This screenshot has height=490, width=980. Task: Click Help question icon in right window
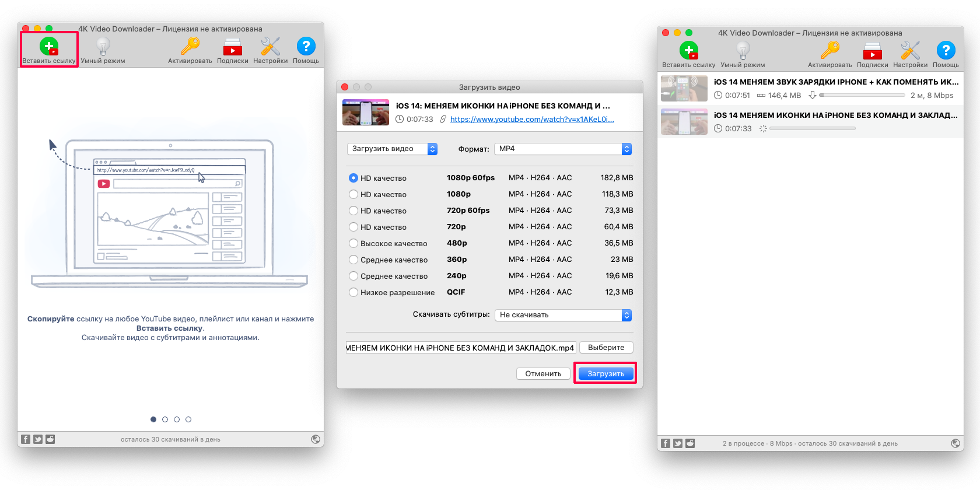coord(946,50)
